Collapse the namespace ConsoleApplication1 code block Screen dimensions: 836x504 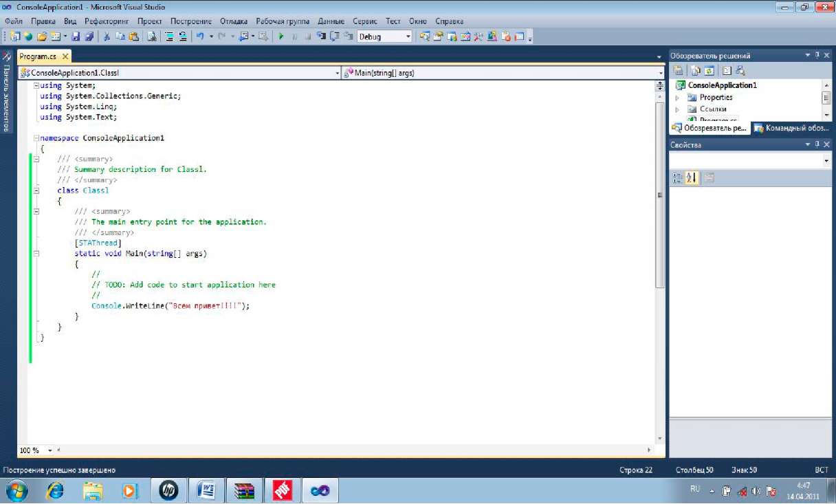click(36, 138)
